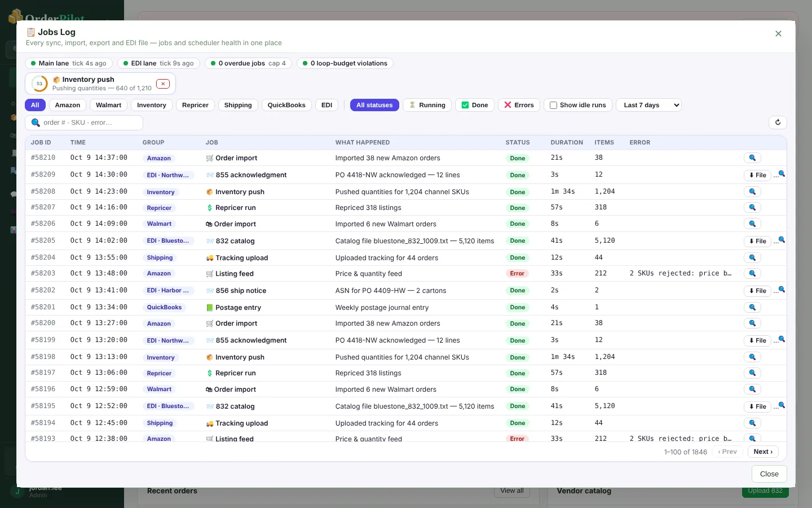Click the 0 loop-budget violations chip
812x508 pixels.
[x=345, y=63]
